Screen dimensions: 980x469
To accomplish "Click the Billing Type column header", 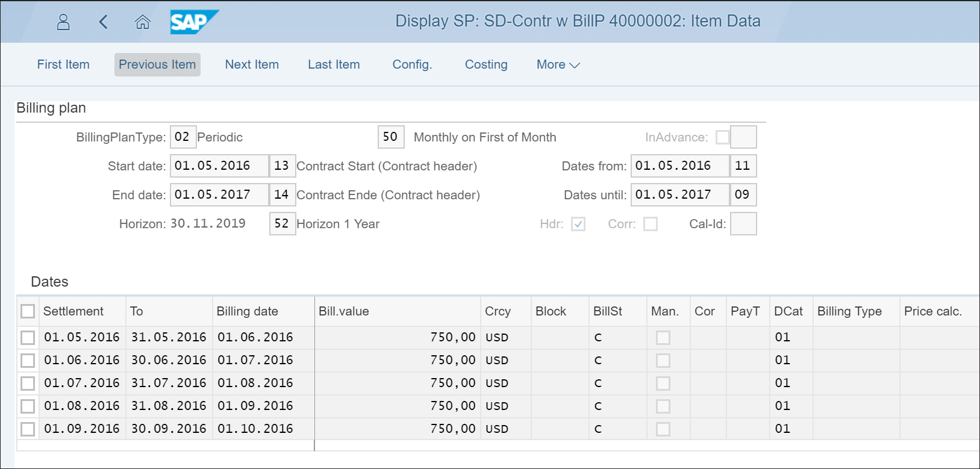I will pos(857,311).
